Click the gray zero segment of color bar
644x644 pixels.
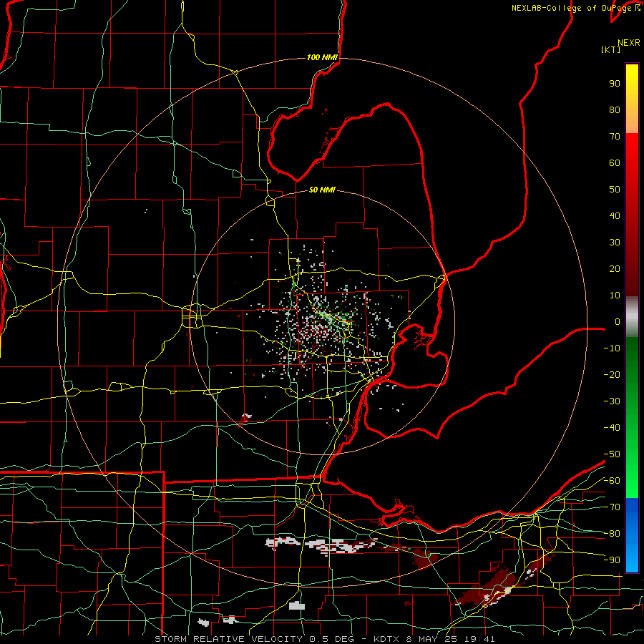[x=632, y=317]
